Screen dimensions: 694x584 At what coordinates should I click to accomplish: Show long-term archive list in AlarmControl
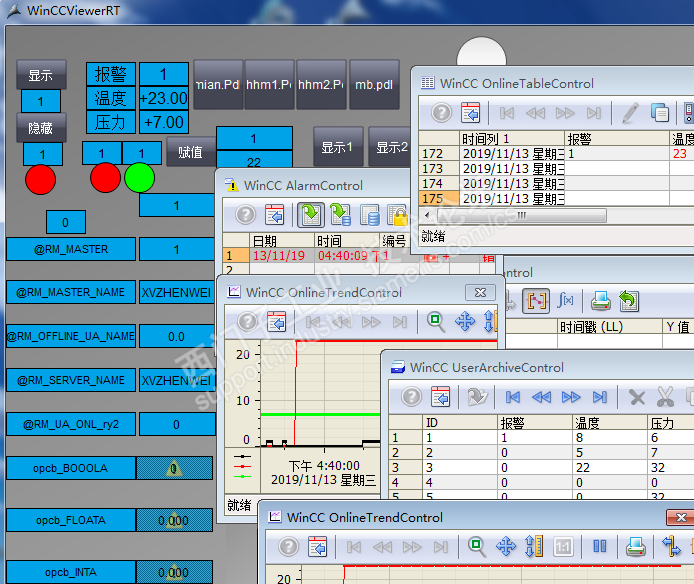[x=370, y=215]
